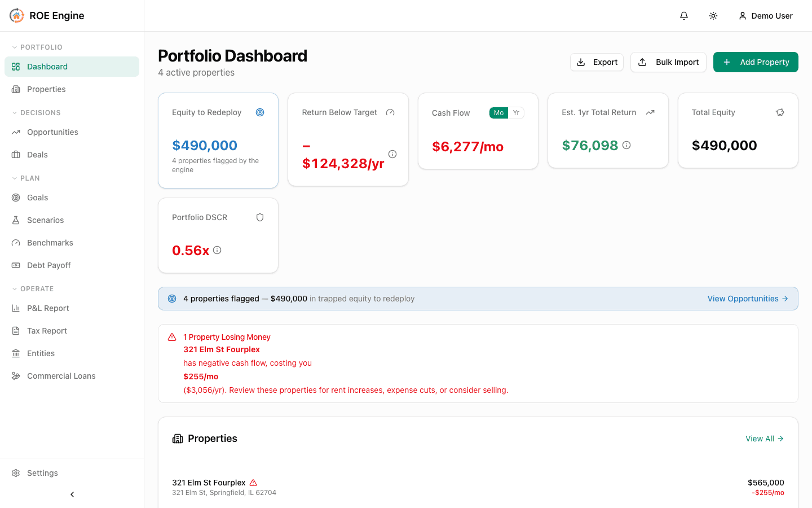Open Deals in the sidebar

click(x=72, y=155)
